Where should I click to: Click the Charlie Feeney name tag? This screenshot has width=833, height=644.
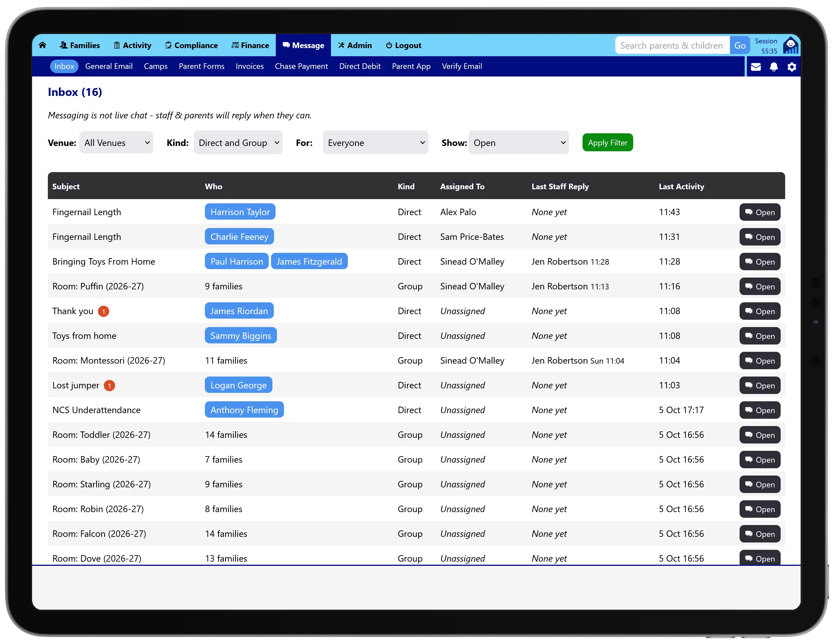pyautogui.click(x=239, y=237)
